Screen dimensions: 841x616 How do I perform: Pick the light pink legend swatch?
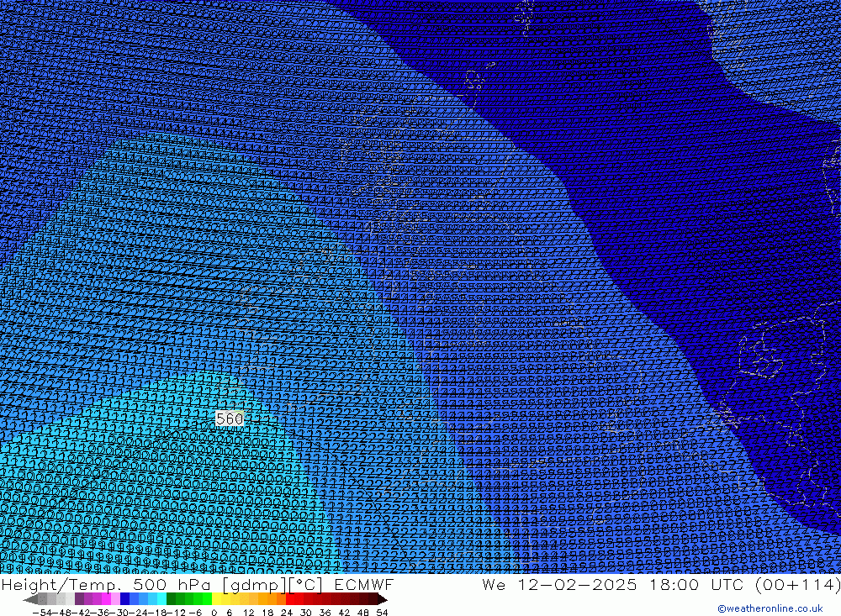click(x=116, y=599)
